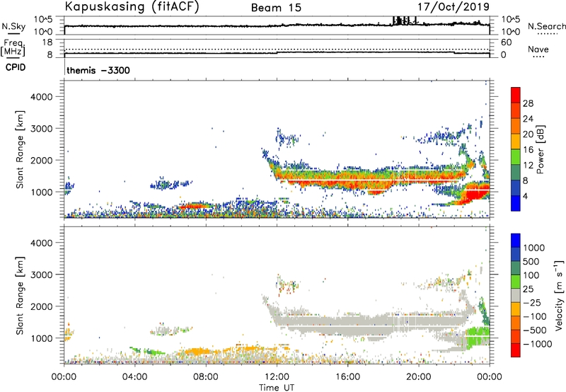
Task: Click the noise spike cluster in N.Sky plot
Action: [x=404, y=21]
